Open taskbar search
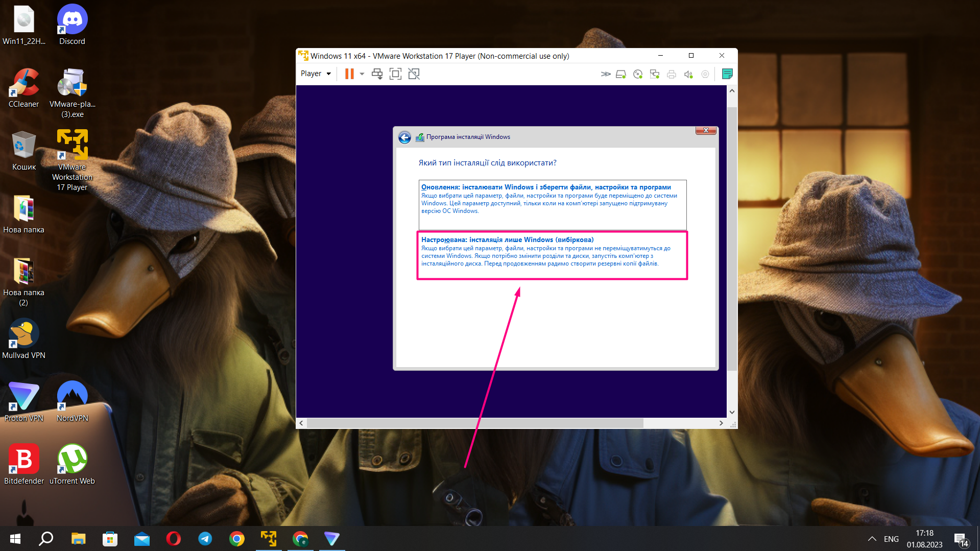 point(46,539)
